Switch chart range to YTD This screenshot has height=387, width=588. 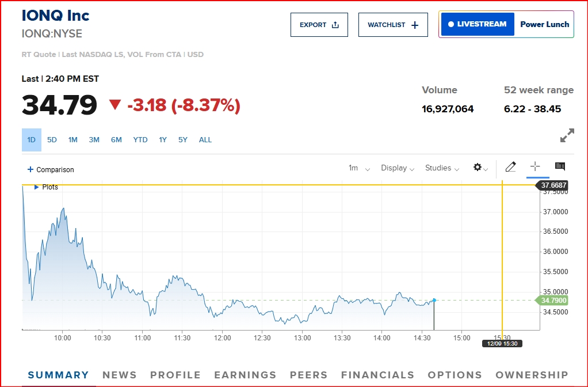tap(140, 140)
